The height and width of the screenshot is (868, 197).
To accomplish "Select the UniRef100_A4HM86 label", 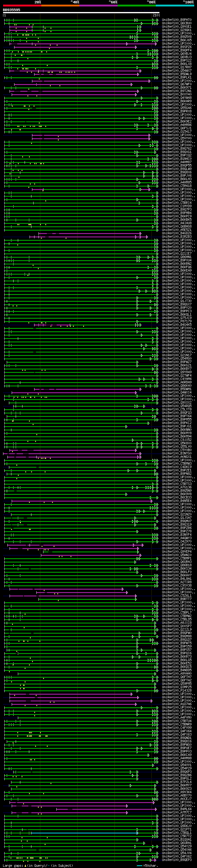I will tap(177, 125).
